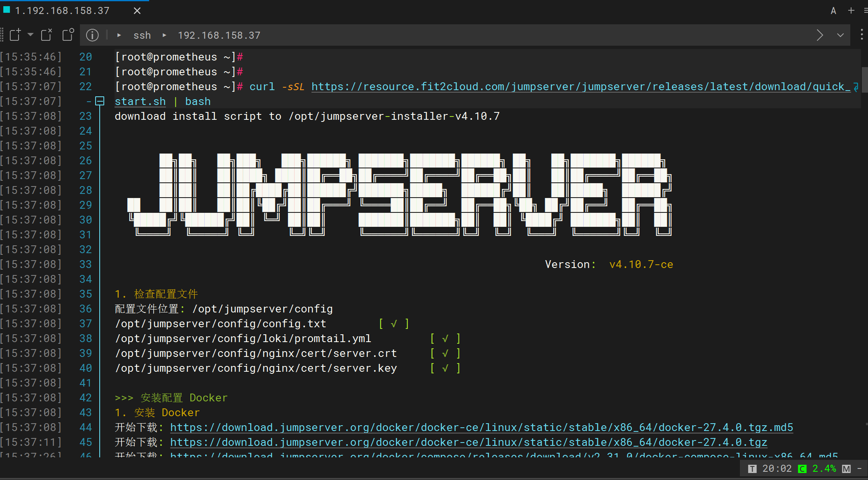
Task: Expand the new session dropdown arrow
Action: tap(30, 35)
